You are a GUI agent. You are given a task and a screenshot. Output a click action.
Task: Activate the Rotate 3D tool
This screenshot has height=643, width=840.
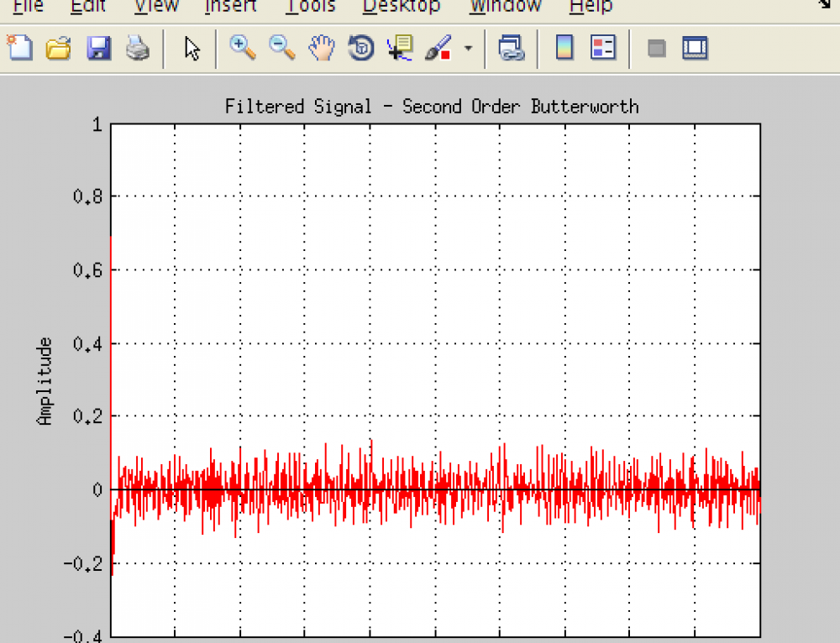point(360,48)
